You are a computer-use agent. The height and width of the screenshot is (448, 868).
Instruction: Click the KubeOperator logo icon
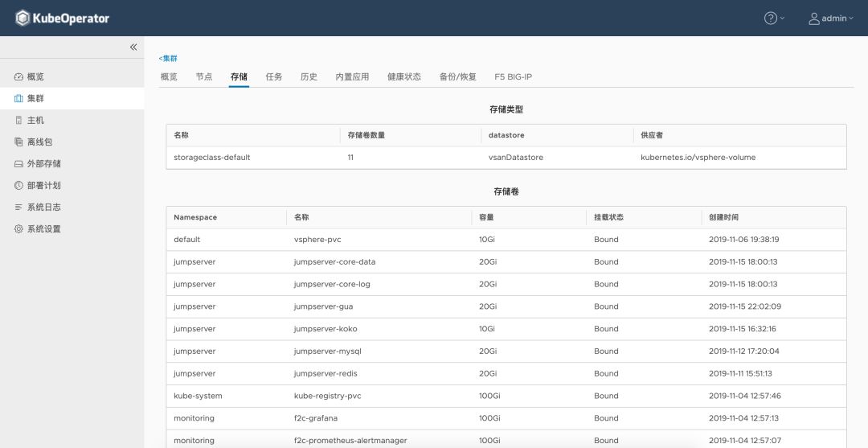point(23,18)
